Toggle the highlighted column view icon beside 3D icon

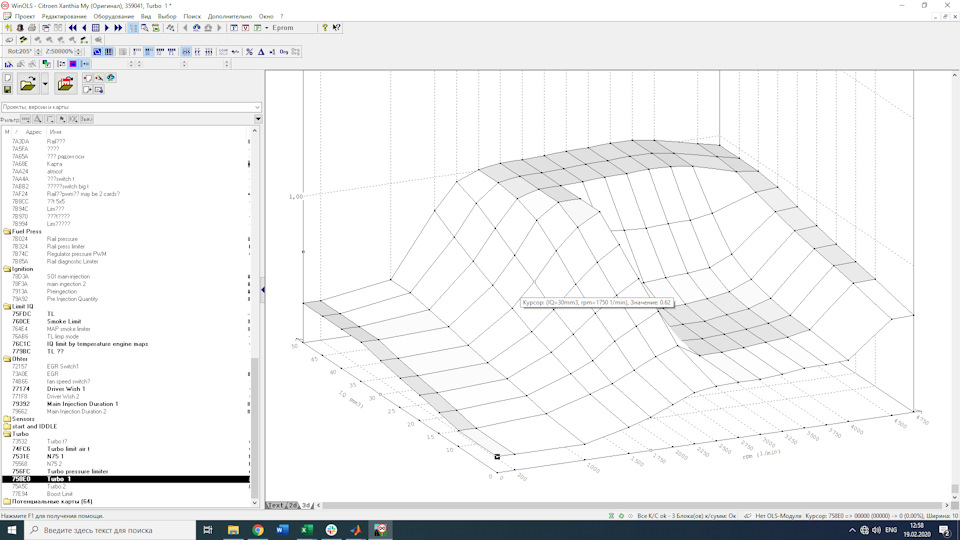click(108, 52)
